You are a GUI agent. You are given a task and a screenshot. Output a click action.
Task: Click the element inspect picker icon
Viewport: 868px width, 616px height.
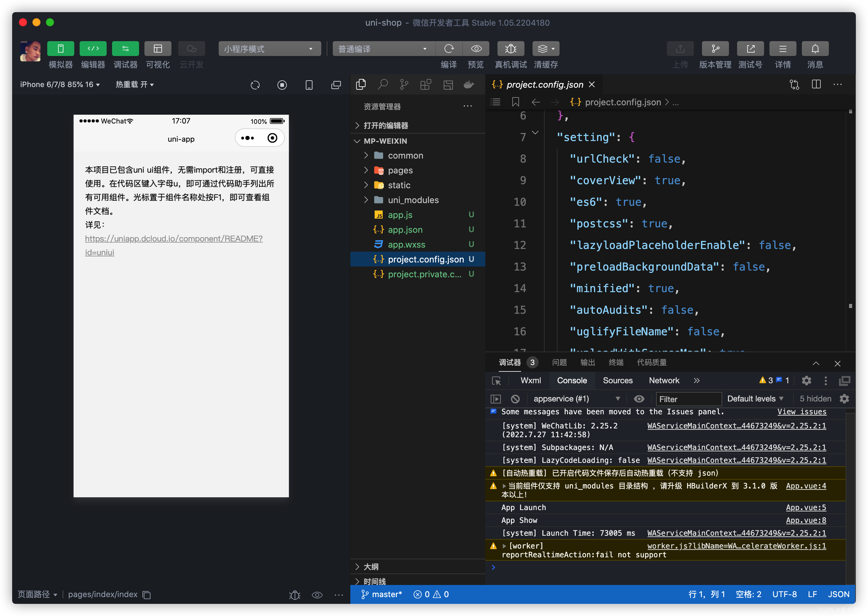click(496, 381)
